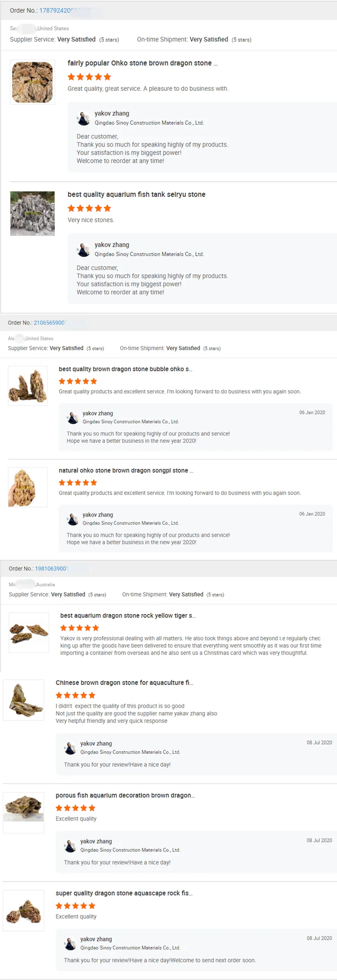The height and width of the screenshot is (980, 337).
Task: Click the star rating under the seiryu stone title
Action: (x=89, y=208)
